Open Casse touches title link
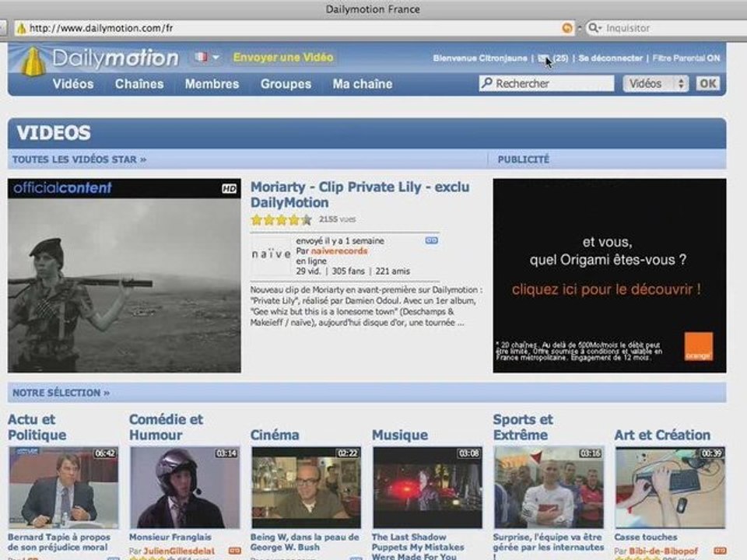This screenshot has width=747, height=560. 646,537
